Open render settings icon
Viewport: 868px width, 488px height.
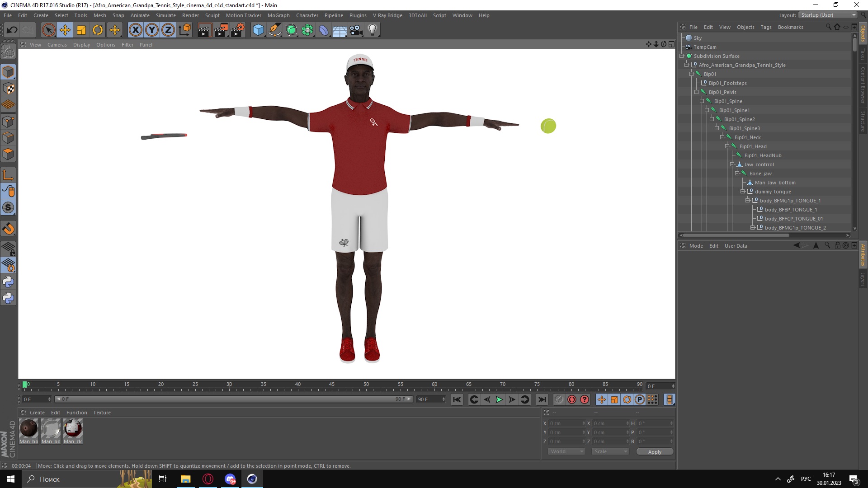pos(238,30)
